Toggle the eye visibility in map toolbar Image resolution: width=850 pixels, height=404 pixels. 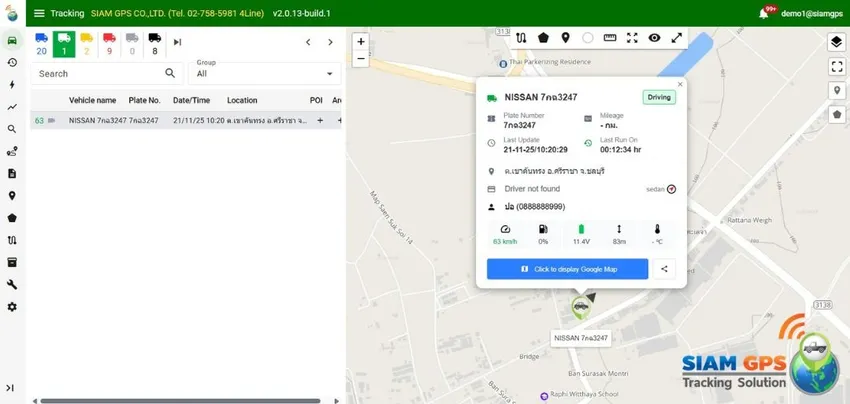654,38
